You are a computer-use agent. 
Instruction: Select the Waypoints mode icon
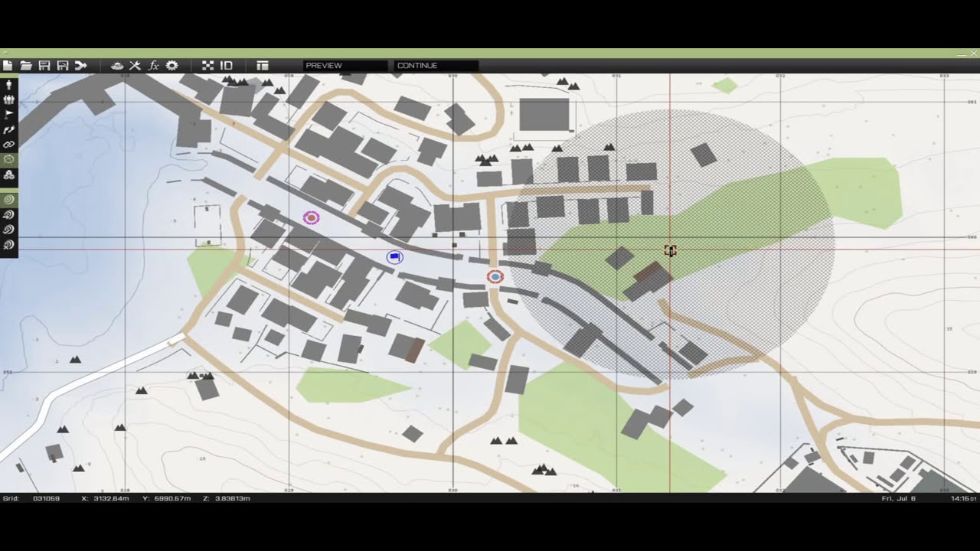[x=9, y=129]
